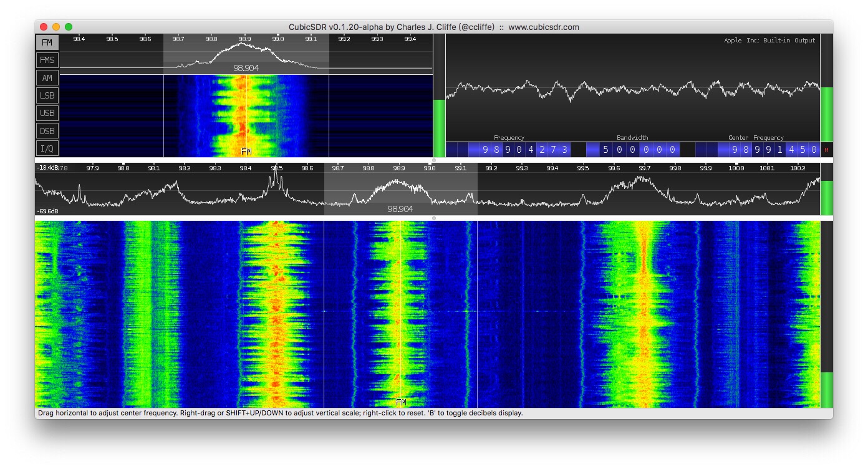This screenshot has height=469, width=868.
Task: Click the status bar help text
Action: (x=280, y=413)
